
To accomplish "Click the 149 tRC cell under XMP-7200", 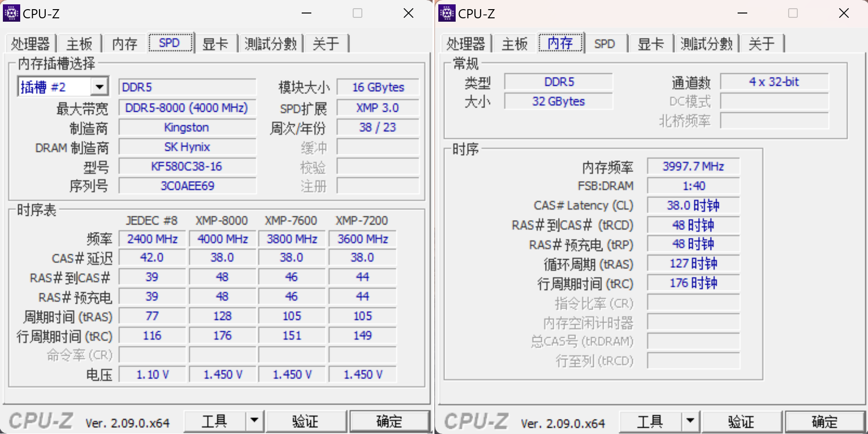I will point(362,335).
